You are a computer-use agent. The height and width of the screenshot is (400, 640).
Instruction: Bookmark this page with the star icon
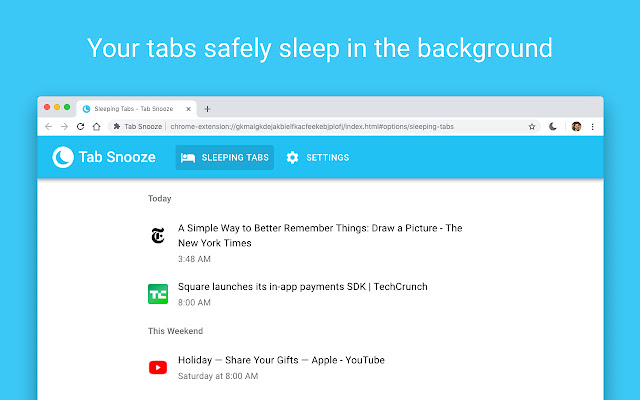click(532, 127)
